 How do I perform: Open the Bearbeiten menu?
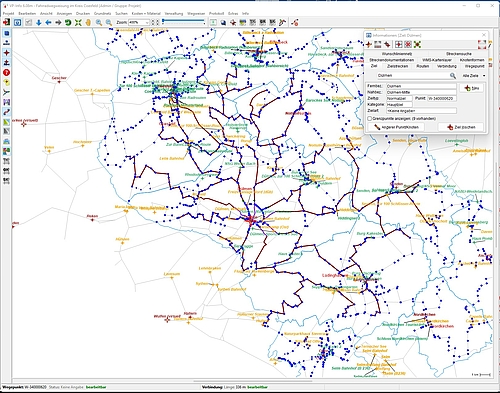(27, 13)
